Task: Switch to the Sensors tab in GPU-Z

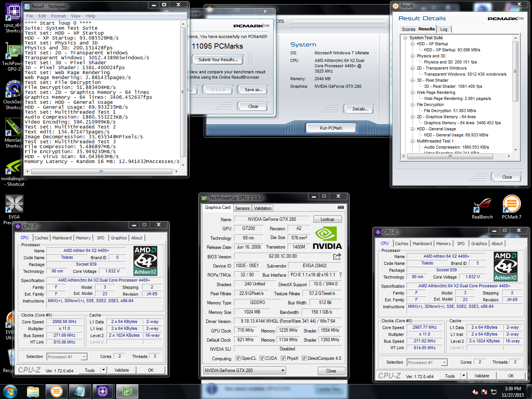Action: (242, 208)
